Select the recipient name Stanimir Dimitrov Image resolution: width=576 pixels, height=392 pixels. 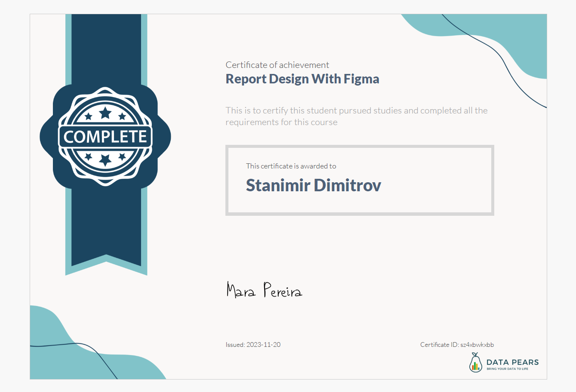pos(313,185)
